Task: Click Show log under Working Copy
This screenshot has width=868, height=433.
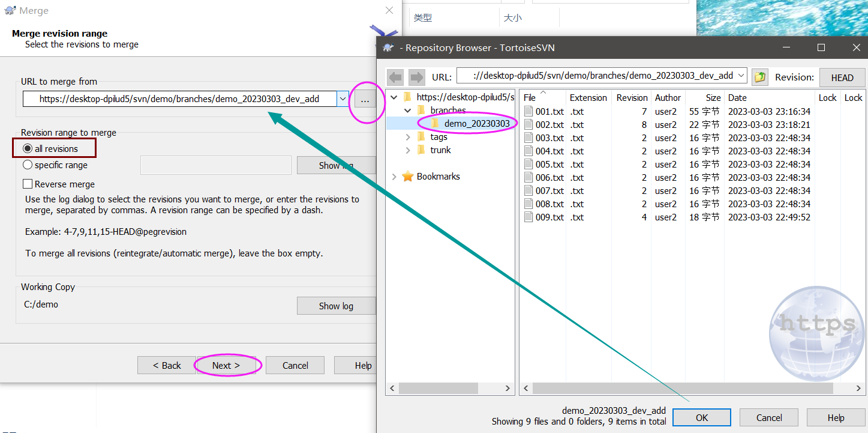Action: 336,306
